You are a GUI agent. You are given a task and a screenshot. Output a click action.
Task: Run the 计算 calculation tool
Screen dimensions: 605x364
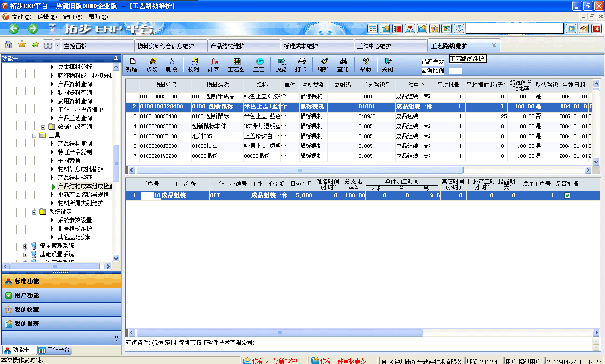pyautogui.click(x=214, y=65)
